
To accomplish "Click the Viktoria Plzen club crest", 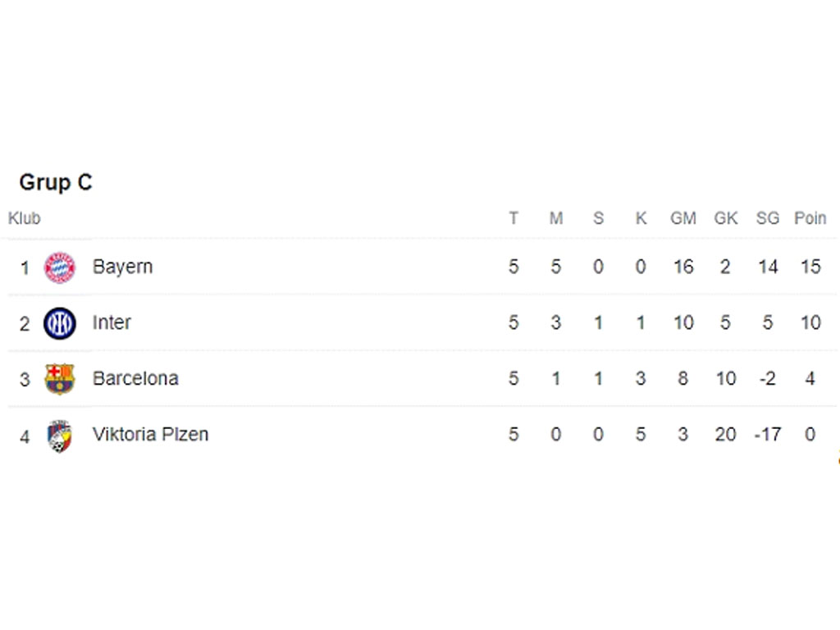I will point(59,436).
